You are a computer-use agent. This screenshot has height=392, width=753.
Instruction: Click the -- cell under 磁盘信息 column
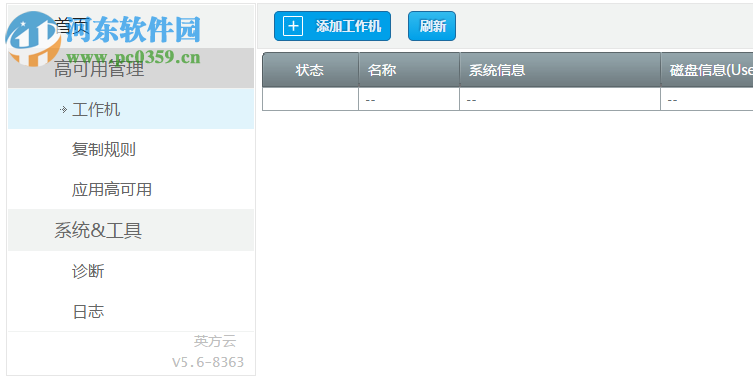707,99
